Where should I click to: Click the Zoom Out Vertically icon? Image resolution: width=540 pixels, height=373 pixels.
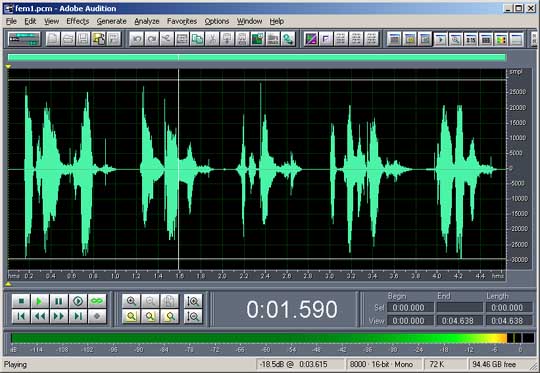(x=193, y=316)
